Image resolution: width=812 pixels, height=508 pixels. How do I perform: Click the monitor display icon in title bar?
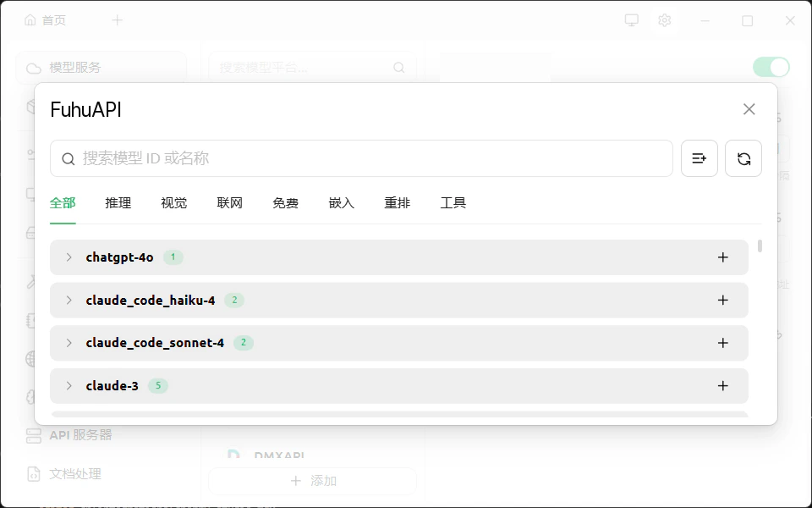point(631,20)
